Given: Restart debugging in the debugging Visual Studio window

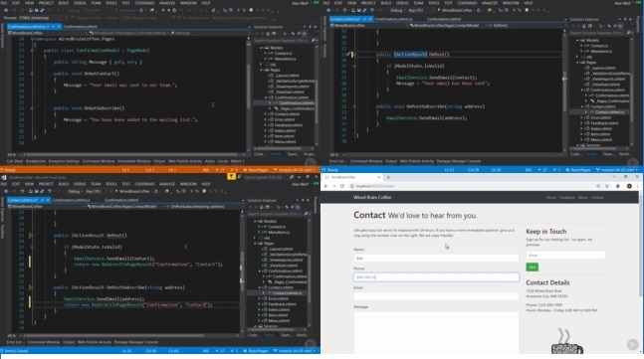Looking at the screenshot, I should tap(175, 10).
